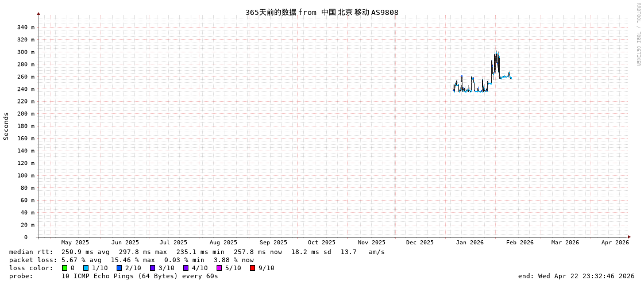
Task: Select the May 2025 x-axis label
Action: tap(75, 243)
